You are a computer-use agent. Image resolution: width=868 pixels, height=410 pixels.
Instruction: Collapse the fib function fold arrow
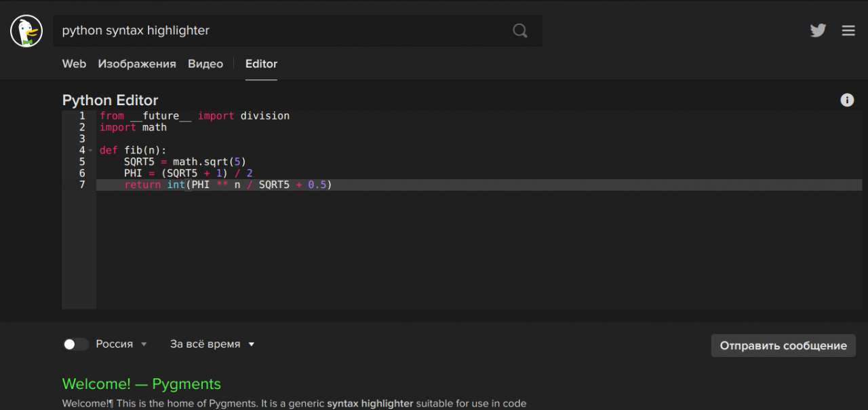(91, 151)
